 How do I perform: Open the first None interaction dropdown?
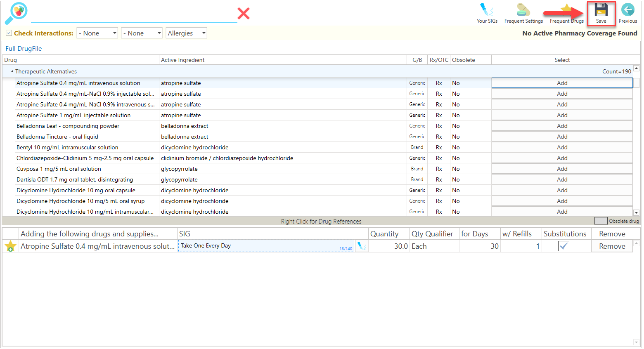97,33
